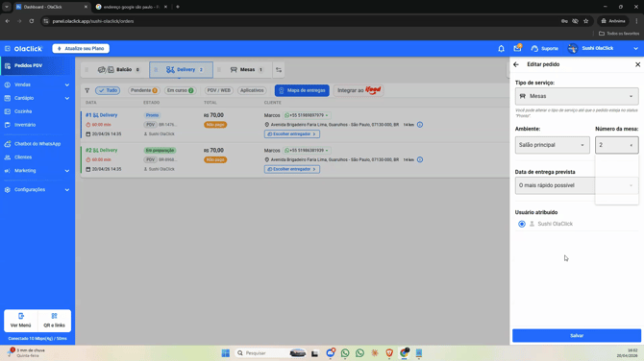Open Inventário in the sidebar
This screenshot has height=361, width=644.
tap(25, 125)
